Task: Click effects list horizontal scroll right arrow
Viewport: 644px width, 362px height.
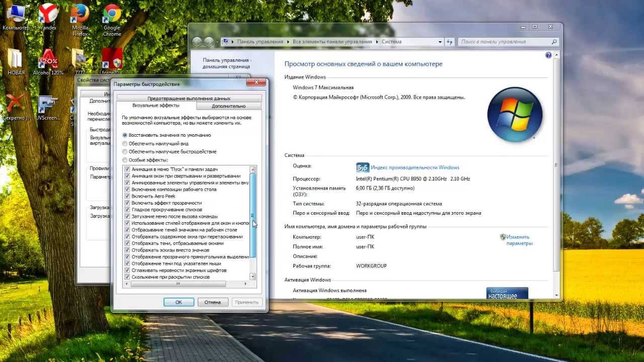Action: 246,284
